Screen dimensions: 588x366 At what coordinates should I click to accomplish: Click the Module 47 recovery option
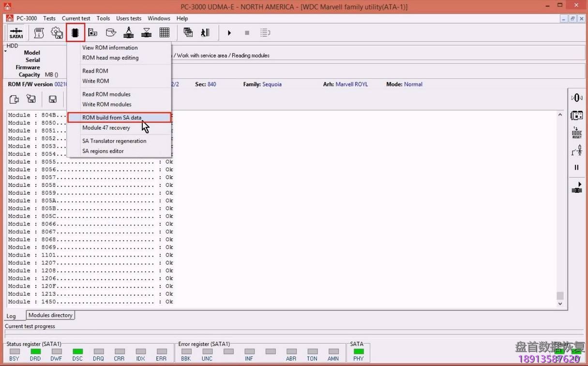point(106,127)
